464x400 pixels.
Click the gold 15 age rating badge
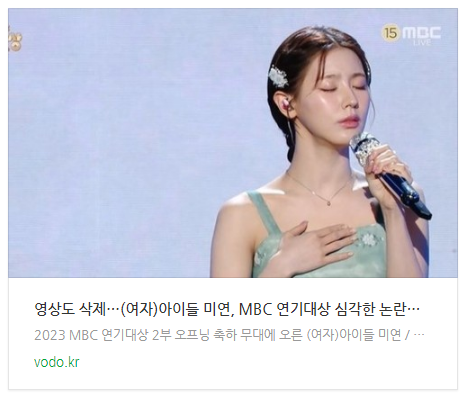coord(391,33)
